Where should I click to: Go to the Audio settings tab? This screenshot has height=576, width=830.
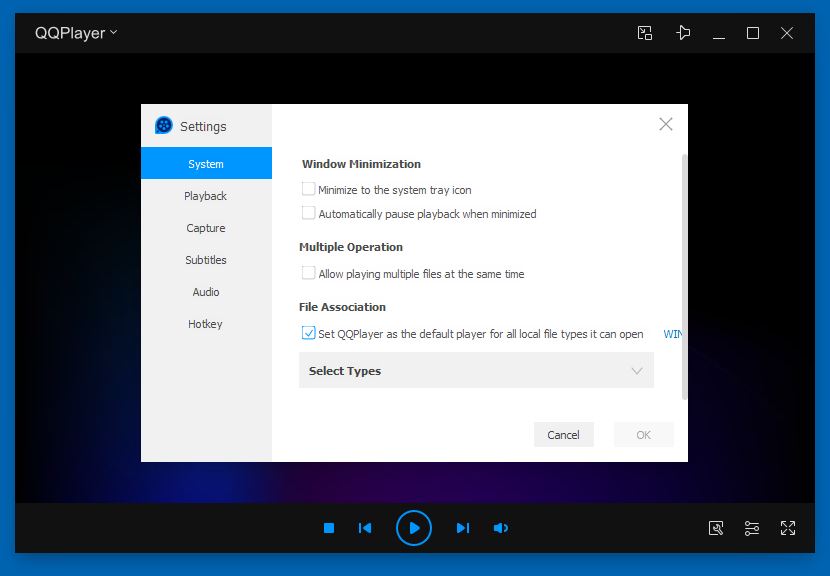206,292
